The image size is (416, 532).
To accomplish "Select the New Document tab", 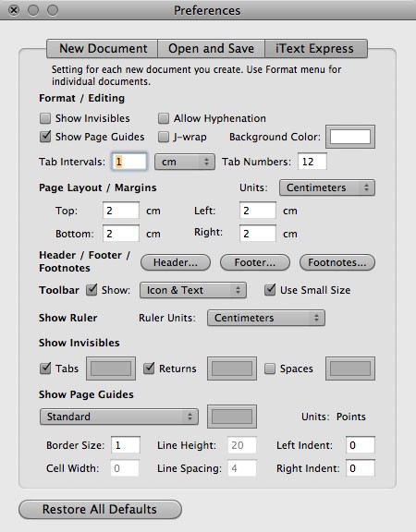I will click(x=103, y=49).
